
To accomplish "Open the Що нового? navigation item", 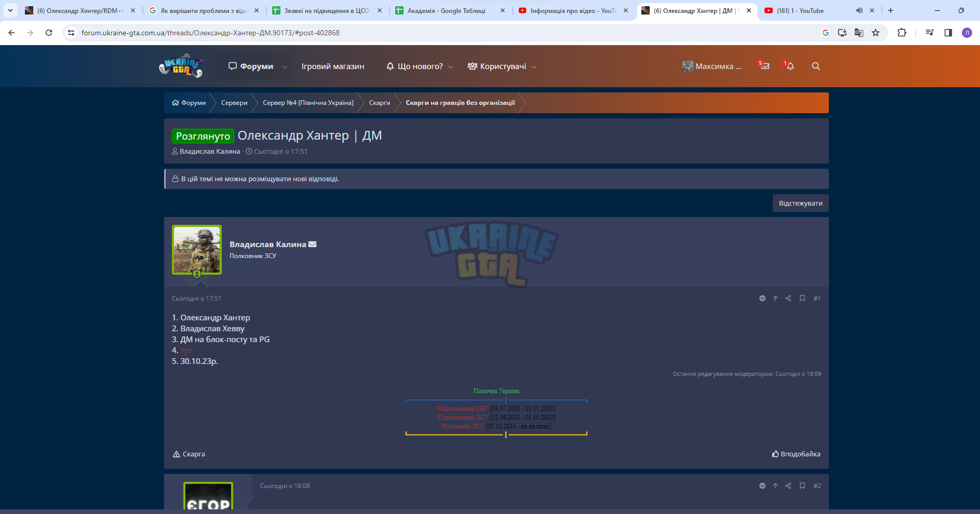I will point(414,66).
